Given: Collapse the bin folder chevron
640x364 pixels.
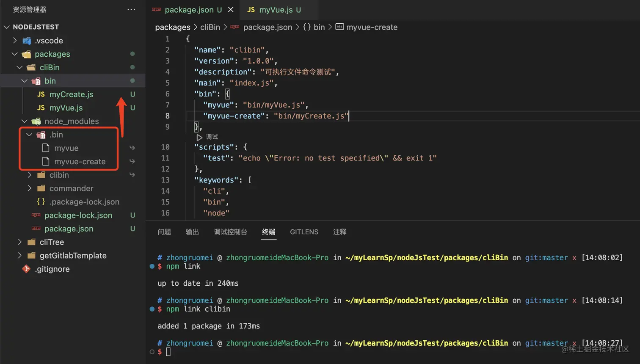Looking at the screenshot, I should 25,81.
